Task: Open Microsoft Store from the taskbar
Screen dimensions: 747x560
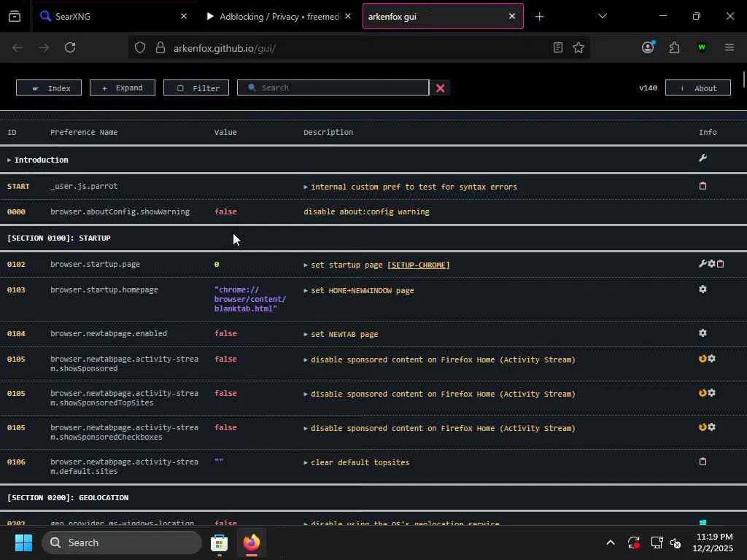Action: pos(219,542)
